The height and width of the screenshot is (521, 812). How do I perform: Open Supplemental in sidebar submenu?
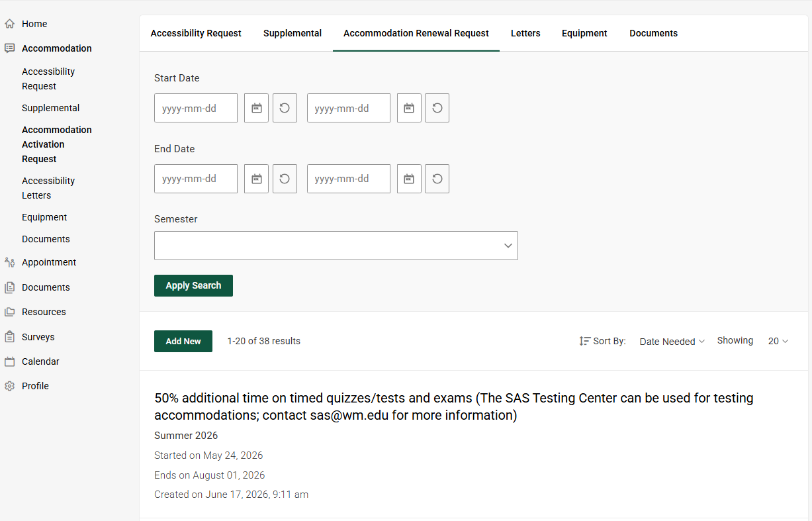(x=50, y=108)
